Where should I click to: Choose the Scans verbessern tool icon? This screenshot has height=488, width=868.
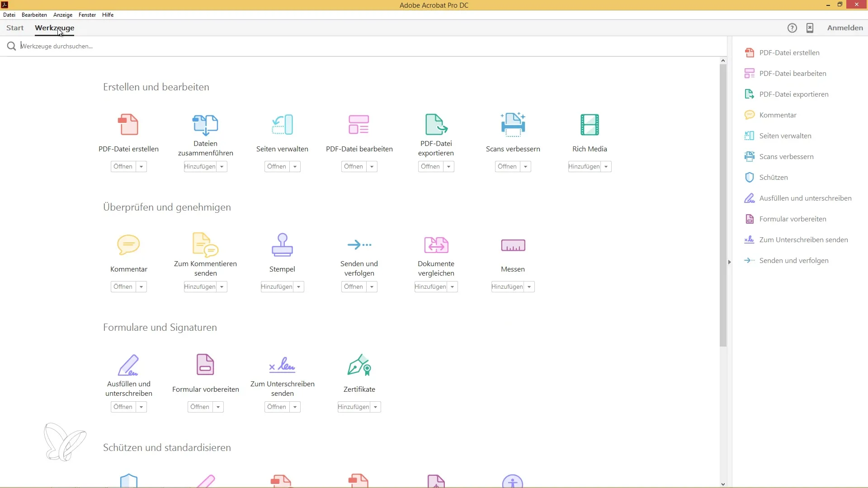[x=513, y=124]
